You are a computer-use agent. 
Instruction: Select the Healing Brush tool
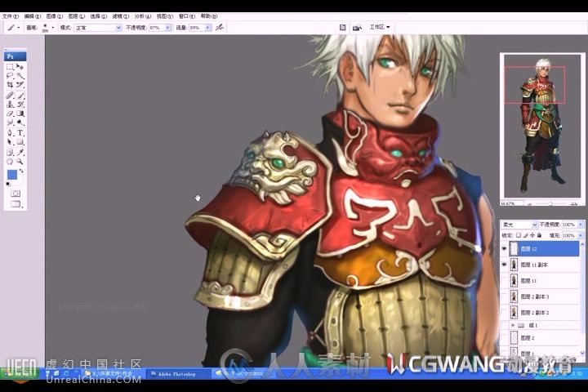tap(10, 96)
